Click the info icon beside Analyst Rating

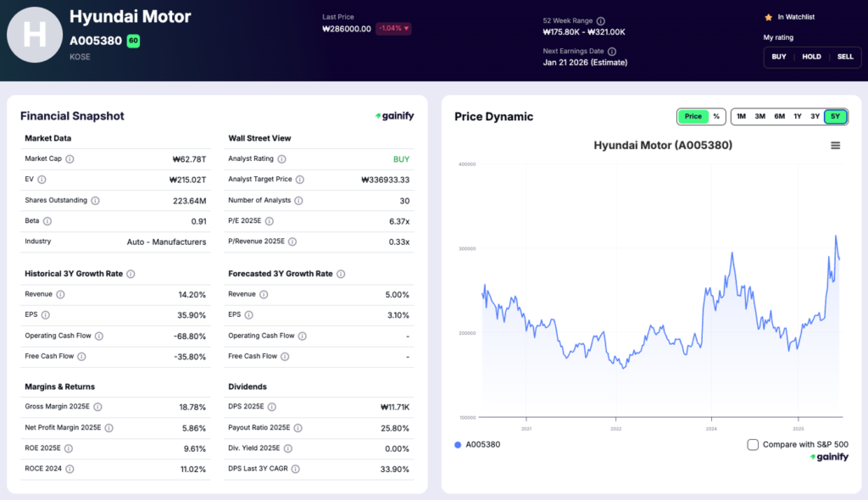coord(281,158)
